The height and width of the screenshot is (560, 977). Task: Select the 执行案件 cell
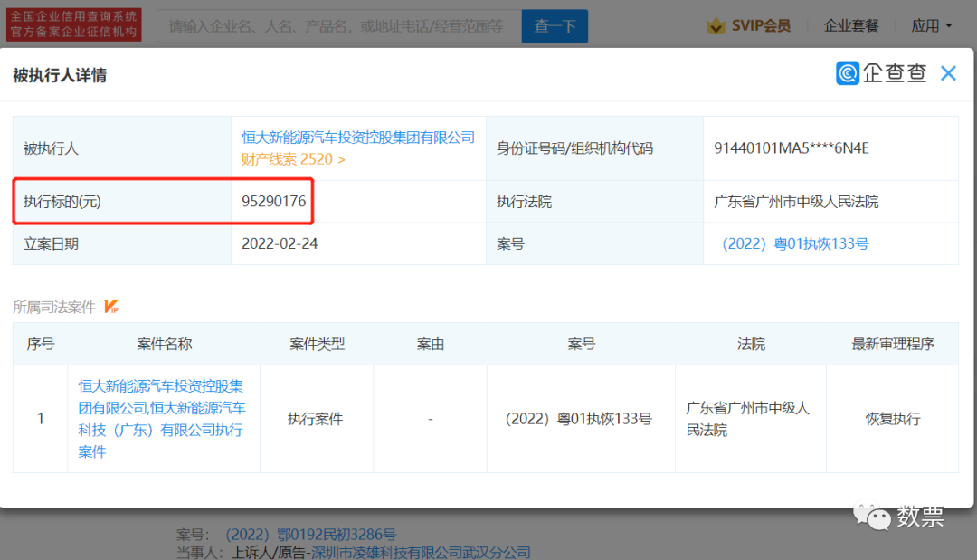316,419
